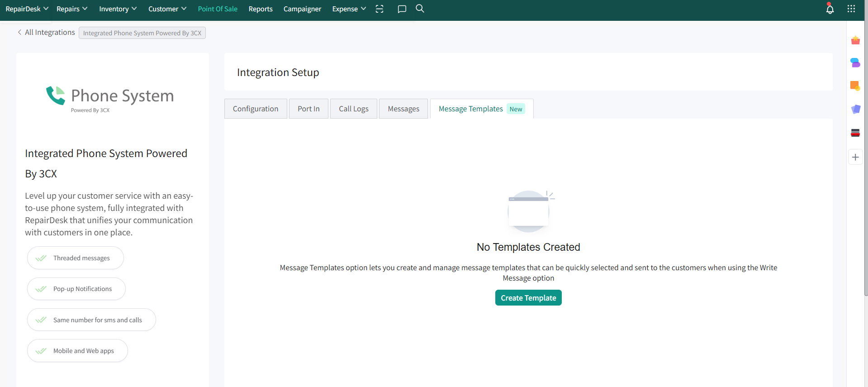Open the barcode scanner icon in navbar
The width and height of the screenshot is (868, 387).
379,9
